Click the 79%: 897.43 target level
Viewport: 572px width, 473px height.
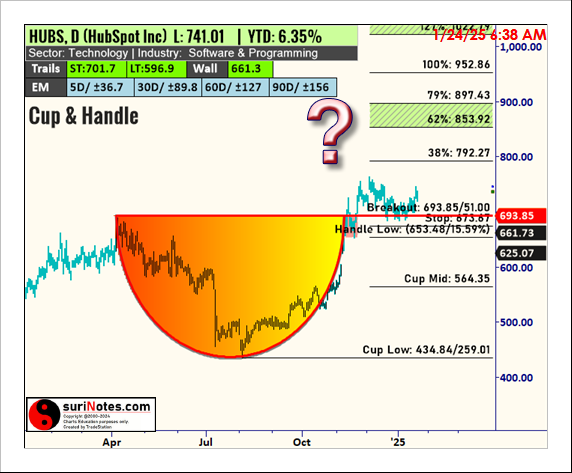click(x=459, y=95)
